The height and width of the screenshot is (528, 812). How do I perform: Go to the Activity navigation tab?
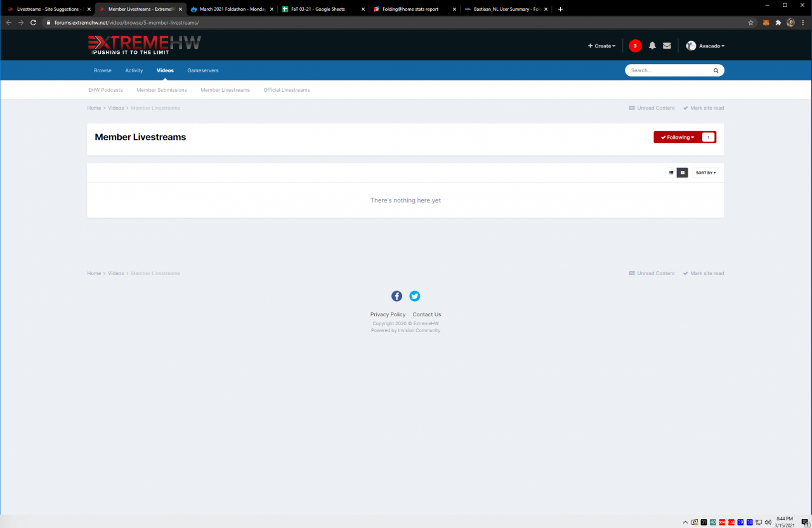point(134,70)
